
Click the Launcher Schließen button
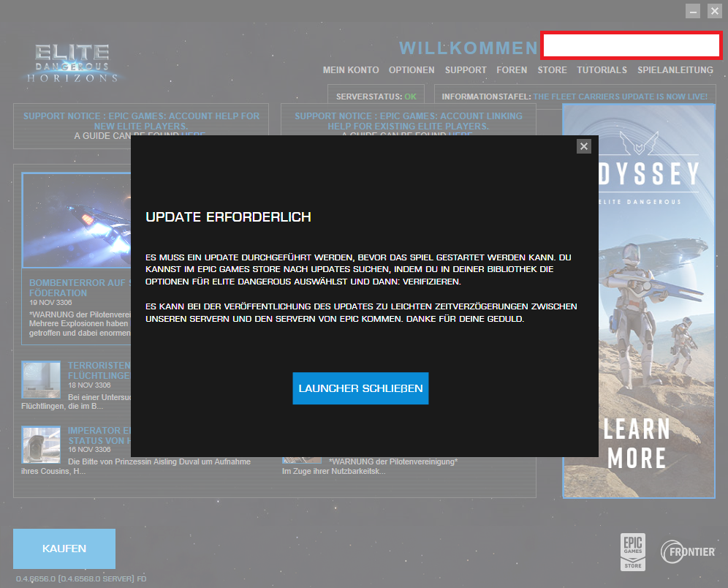(360, 388)
